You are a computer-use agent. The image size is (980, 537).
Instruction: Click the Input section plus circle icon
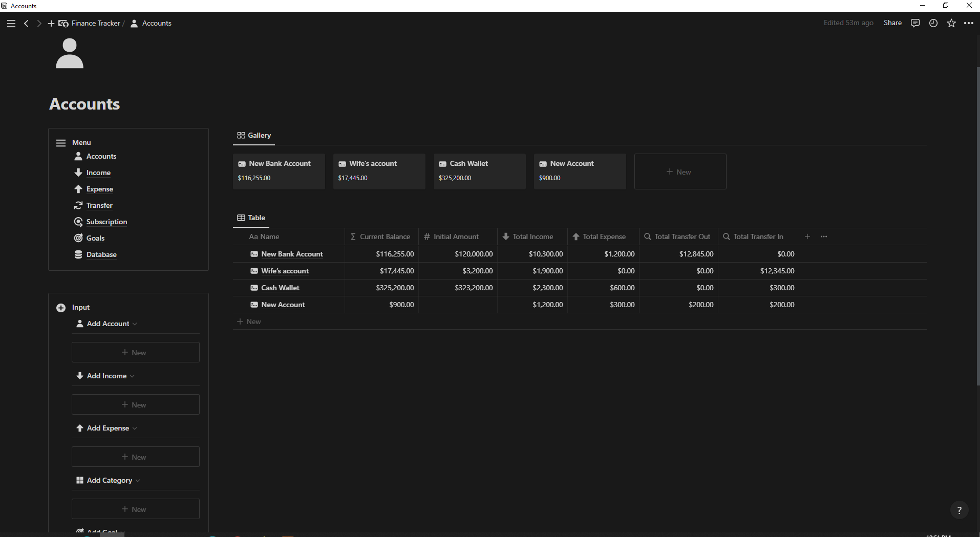61,308
